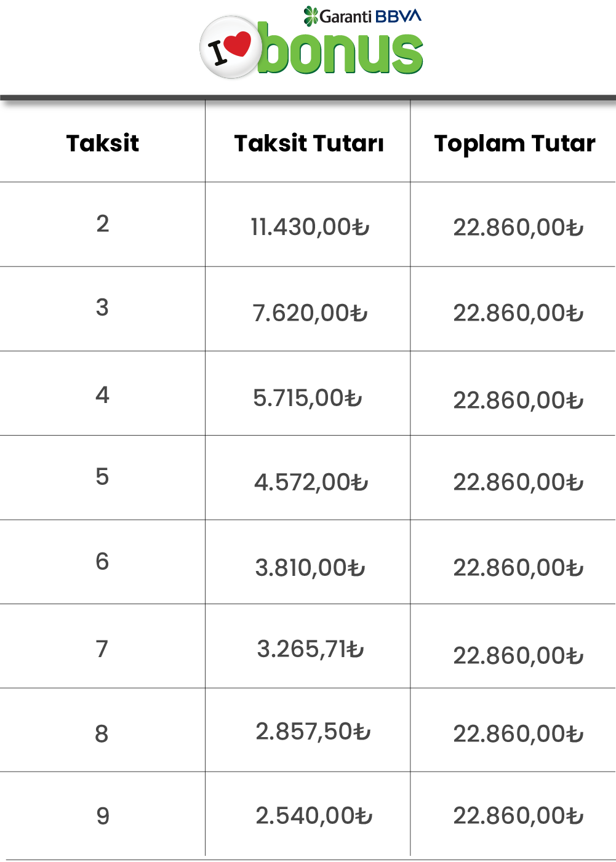This screenshot has height=862, width=616.
Task: Click the total amount in the 9 installment row
Action: [518, 815]
